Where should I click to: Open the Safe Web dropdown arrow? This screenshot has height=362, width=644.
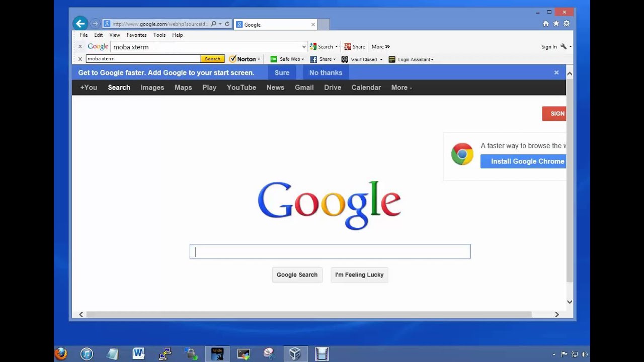click(x=303, y=59)
